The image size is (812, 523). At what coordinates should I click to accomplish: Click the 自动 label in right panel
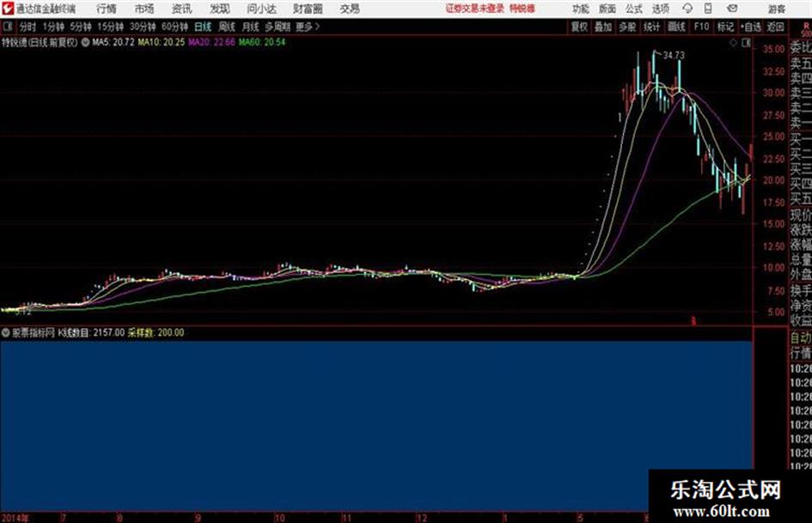pos(801,338)
